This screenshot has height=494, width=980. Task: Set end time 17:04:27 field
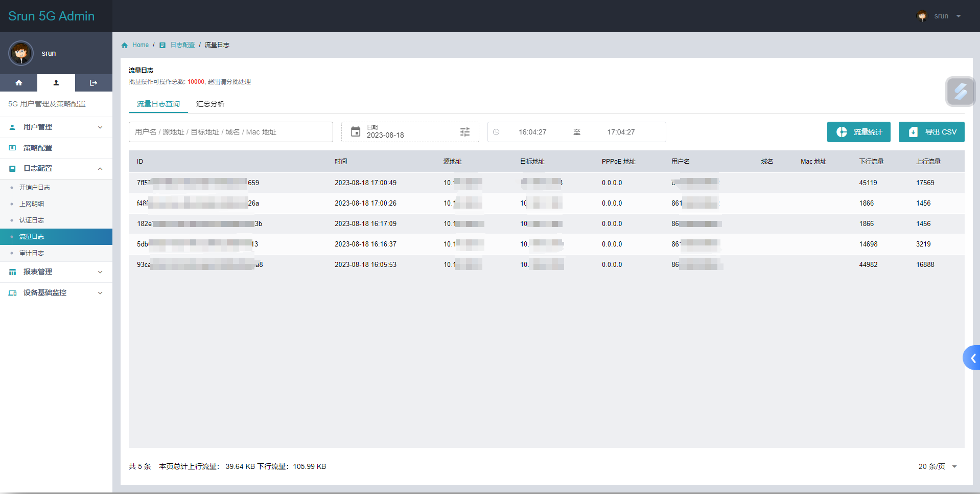tap(621, 132)
